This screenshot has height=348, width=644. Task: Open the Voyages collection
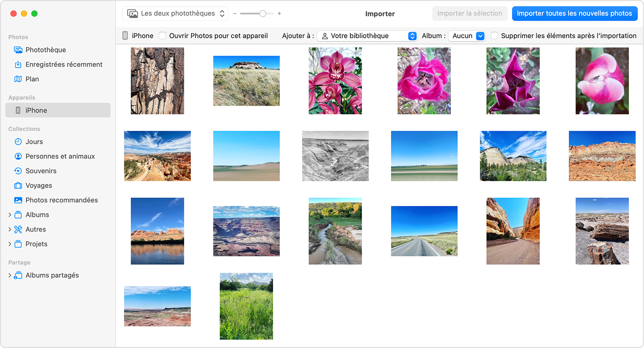[x=38, y=185]
